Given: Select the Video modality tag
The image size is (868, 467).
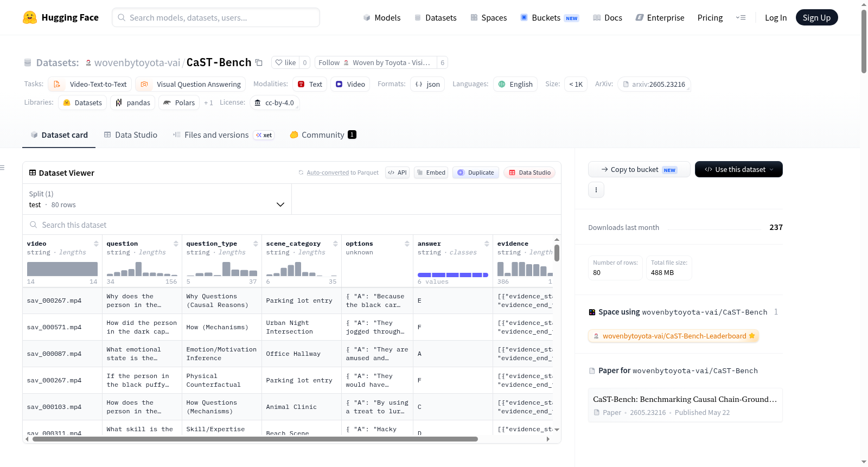Looking at the screenshot, I should [350, 84].
